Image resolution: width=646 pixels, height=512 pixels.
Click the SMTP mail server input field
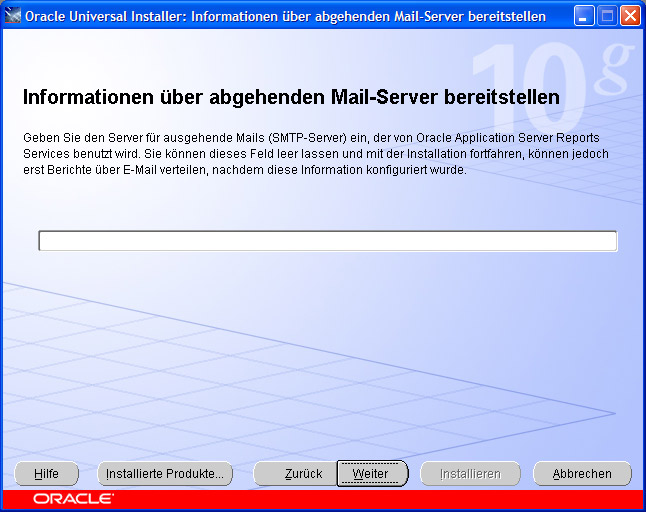(x=328, y=241)
